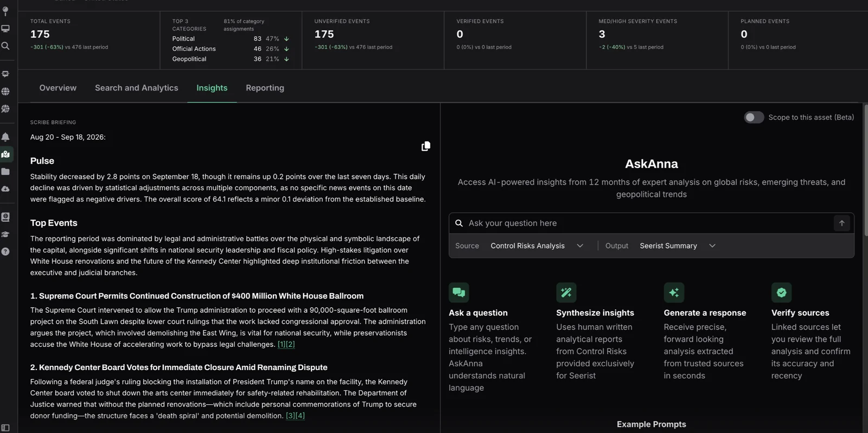
Task: Submit question with the up arrow button
Action: [842, 223]
